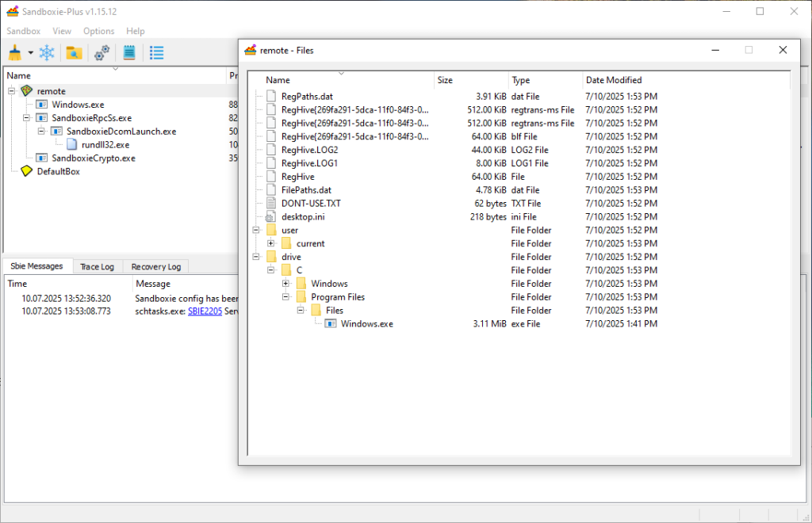Click the Files folder icon under Program Files
The image size is (812, 523).
(316, 311)
